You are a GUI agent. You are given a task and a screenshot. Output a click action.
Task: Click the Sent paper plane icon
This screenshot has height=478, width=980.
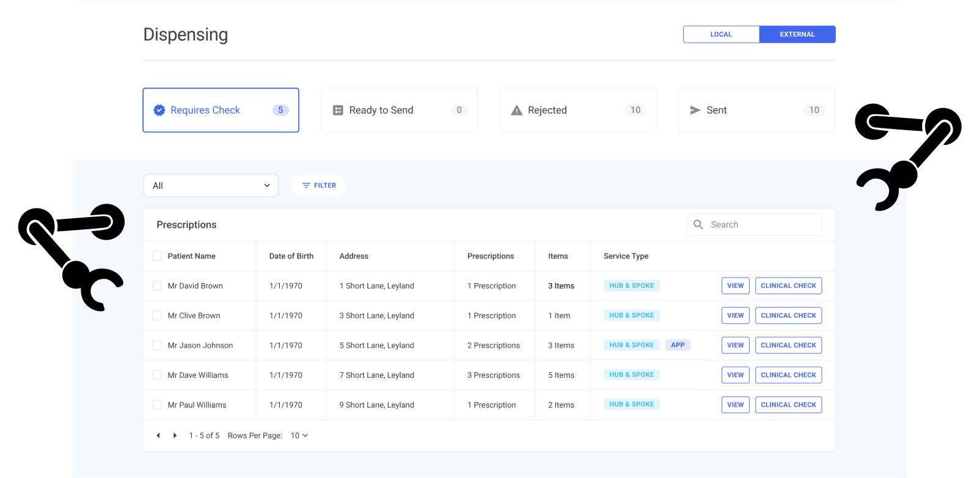(x=695, y=110)
